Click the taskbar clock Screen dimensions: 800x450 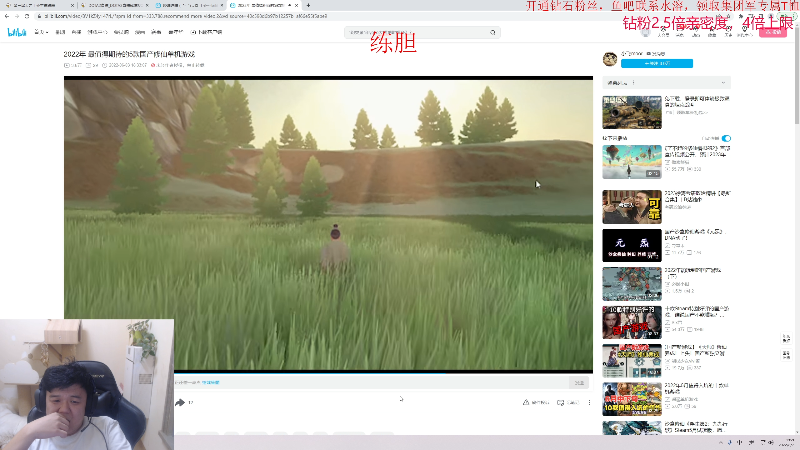[x=788, y=442]
